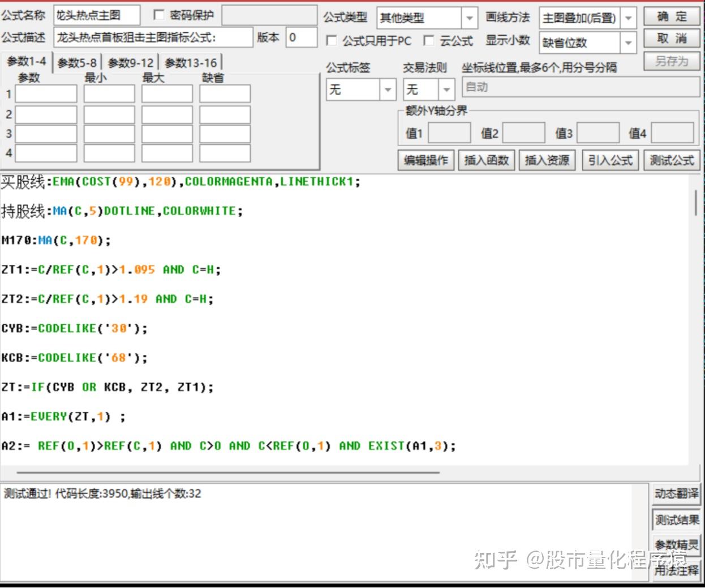The image size is (705, 588).
Task: Click the 值1 Y-axis boundary field
Action: [x=449, y=133]
